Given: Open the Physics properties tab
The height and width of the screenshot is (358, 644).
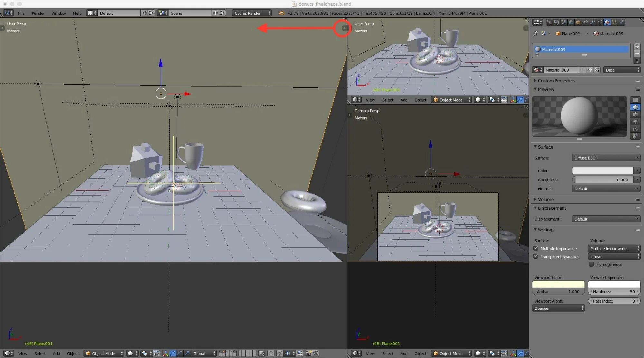Looking at the screenshot, I should point(621,22).
